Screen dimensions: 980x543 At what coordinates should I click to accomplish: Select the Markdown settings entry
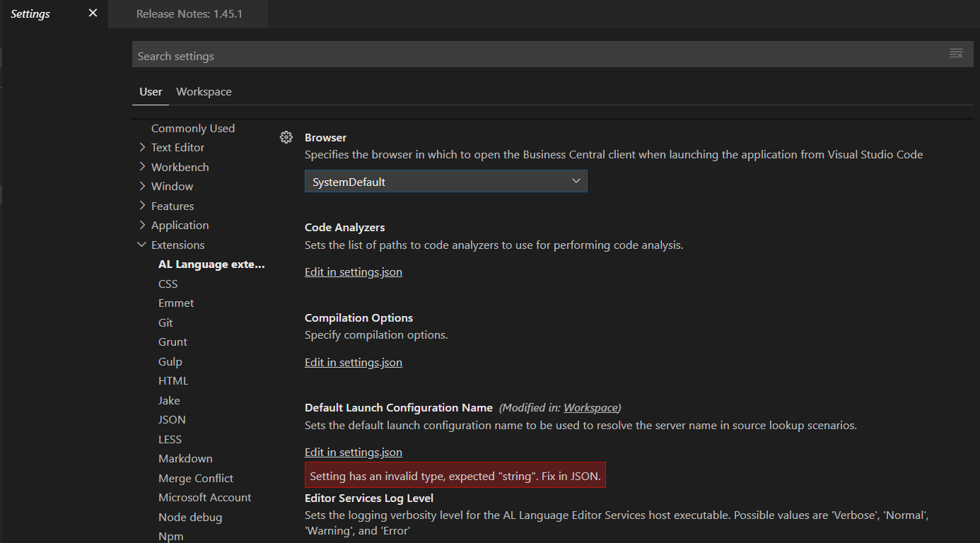(x=185, y=458)
